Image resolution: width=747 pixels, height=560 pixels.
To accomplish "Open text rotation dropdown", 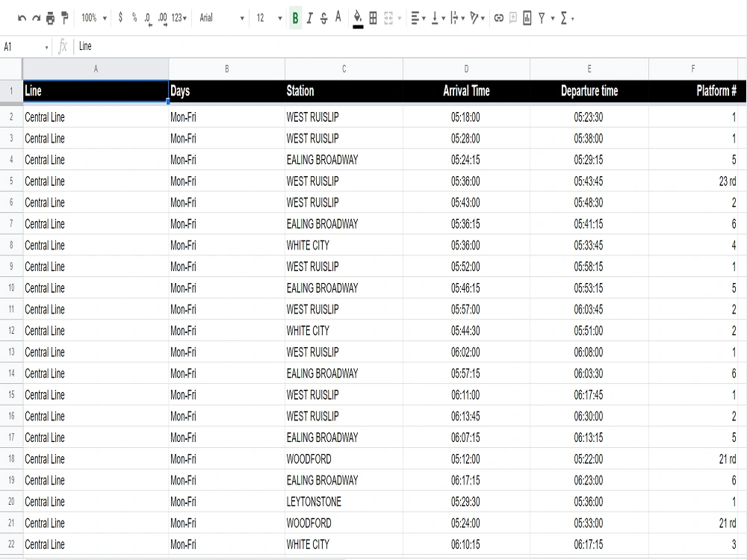I will click(x=477, y=19).
